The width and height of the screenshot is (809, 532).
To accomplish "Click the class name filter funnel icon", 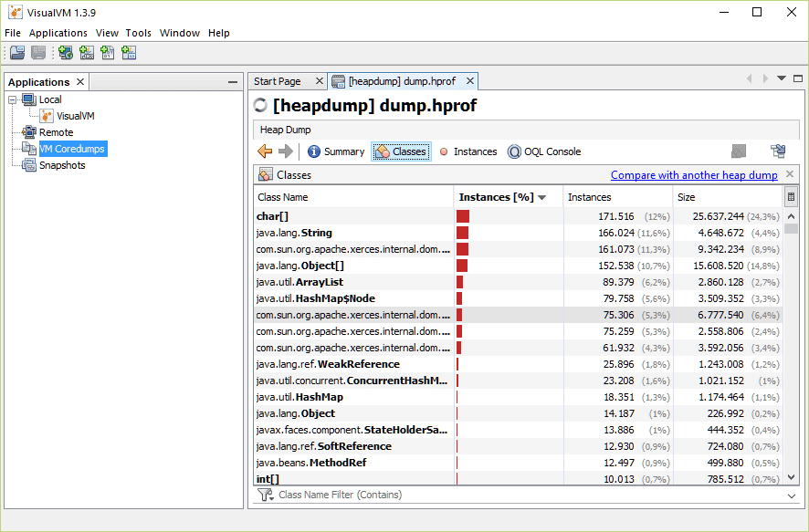I will [265, 495].
